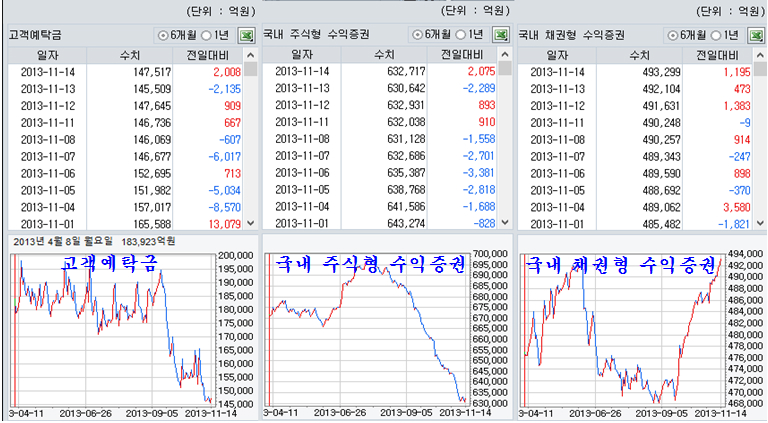Click scroll down arrow in 국내 채권형 table
Viewport: 768px width, 423px height.
pos(760,223)
